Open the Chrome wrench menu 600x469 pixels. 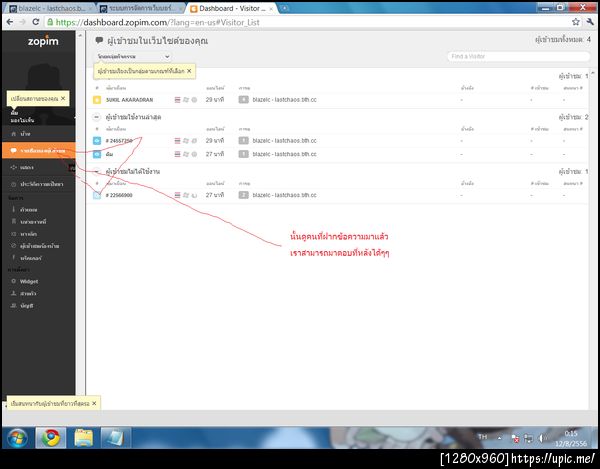pyautogui.click(x=590, y=22)
